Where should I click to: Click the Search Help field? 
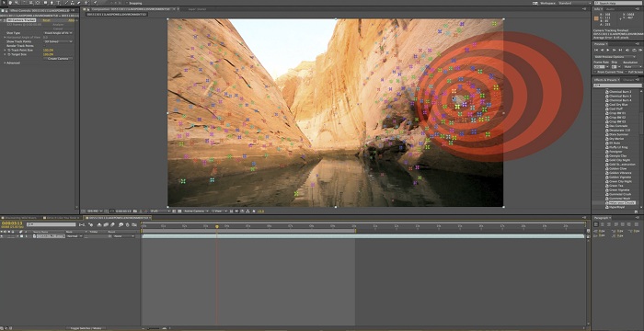(x=617, y=3)
